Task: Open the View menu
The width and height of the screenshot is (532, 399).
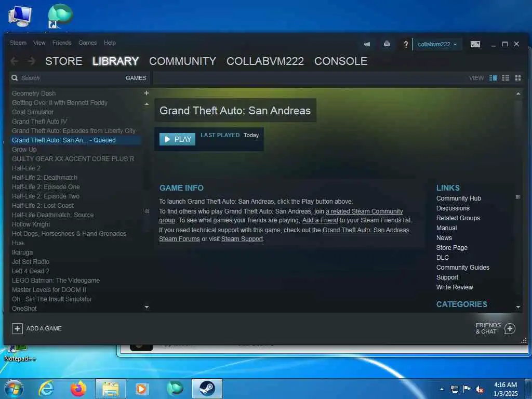Action: 39,43
